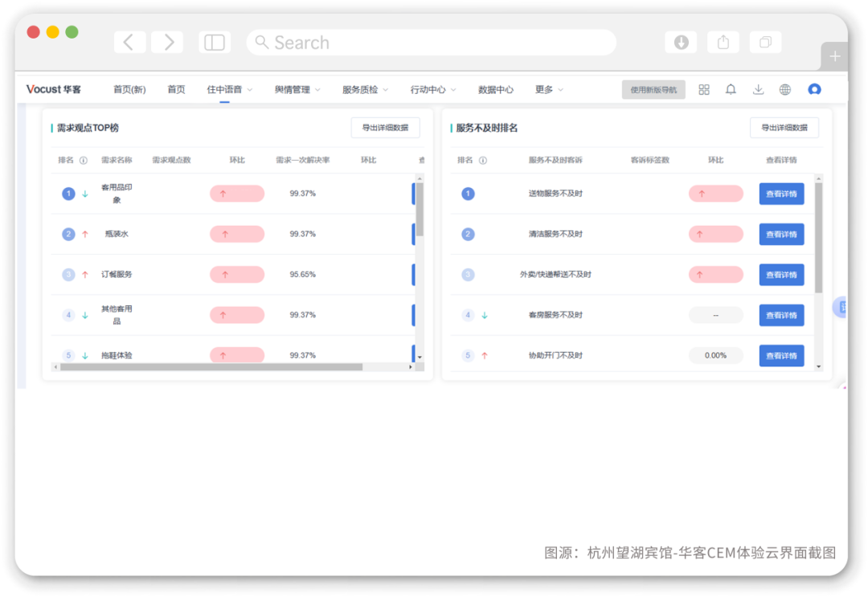Image resolution: width=868 pixels, height=597 pixels.
Task: Click the 订餐服务 demand name
Action: click(x=117, y=275)
